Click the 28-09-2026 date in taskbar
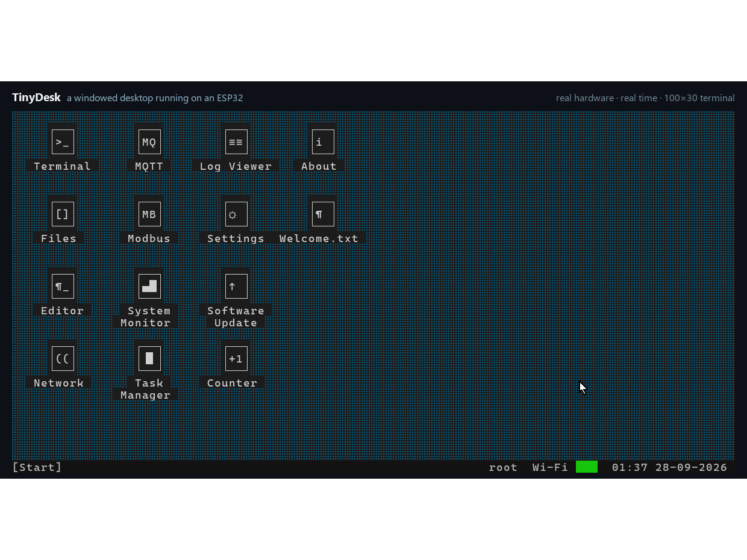This screenshot has width=747, height=560. [692, 467]
